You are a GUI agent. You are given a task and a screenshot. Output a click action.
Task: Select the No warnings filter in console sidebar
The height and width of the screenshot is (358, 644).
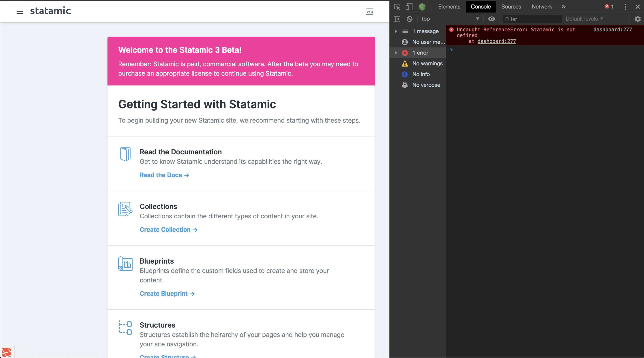click(427, 64)
